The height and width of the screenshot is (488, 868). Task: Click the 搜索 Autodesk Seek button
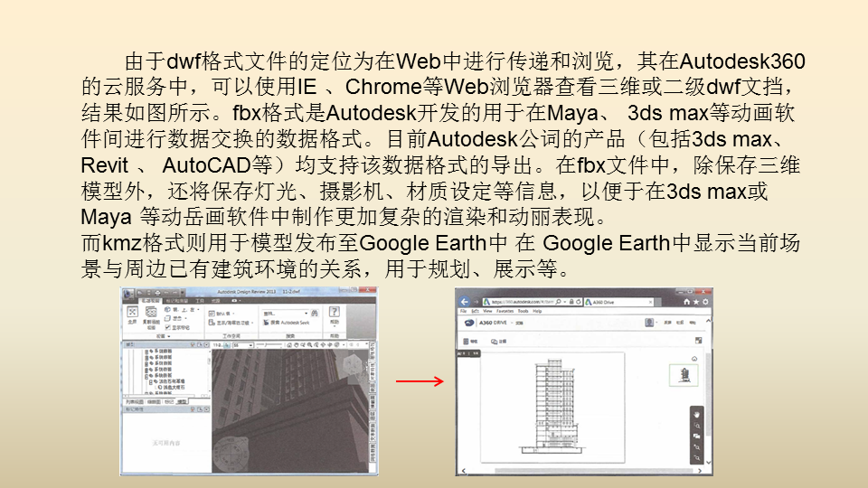[x=287, y=323]
